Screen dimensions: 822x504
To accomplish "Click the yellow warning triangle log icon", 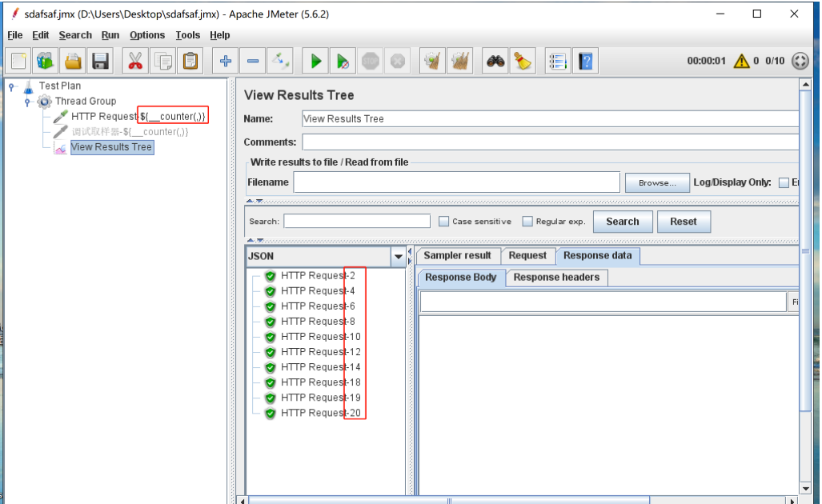I will (x=741, y=61).
